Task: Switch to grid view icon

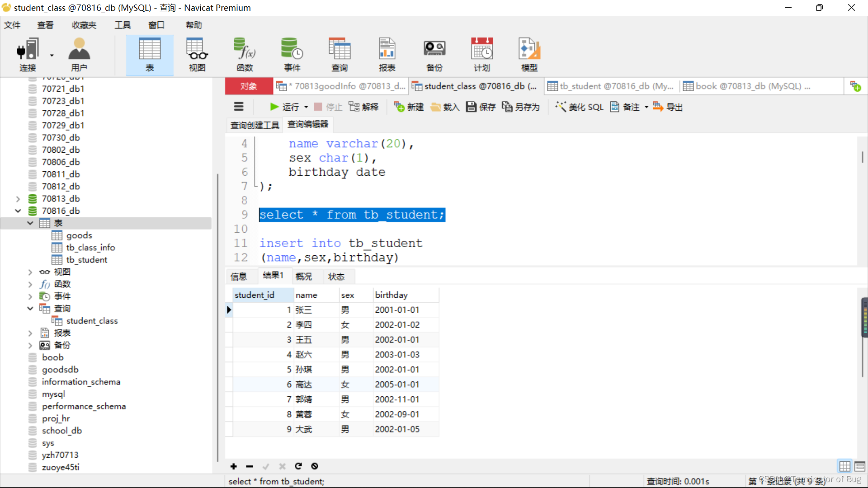Action: pos(845,466)
